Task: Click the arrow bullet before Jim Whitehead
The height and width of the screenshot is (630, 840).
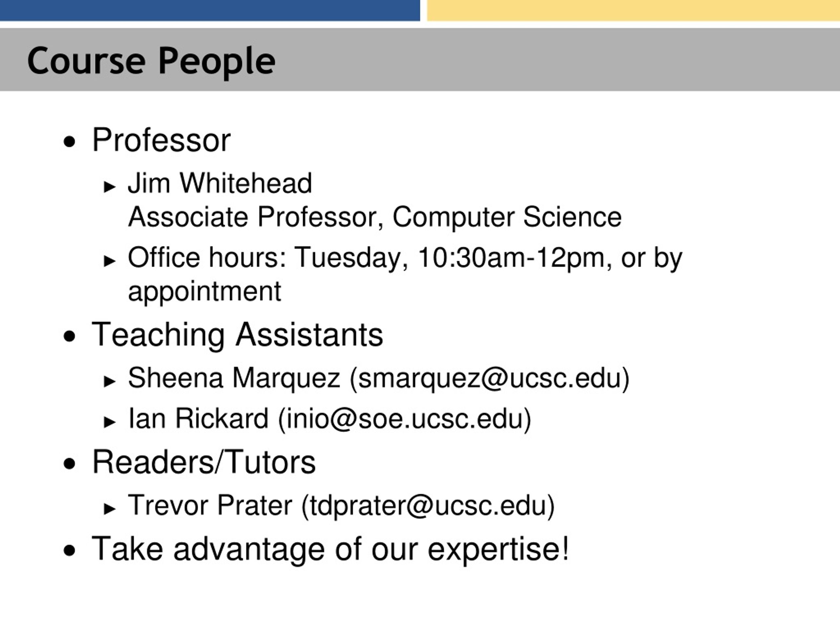Action: 109,186
